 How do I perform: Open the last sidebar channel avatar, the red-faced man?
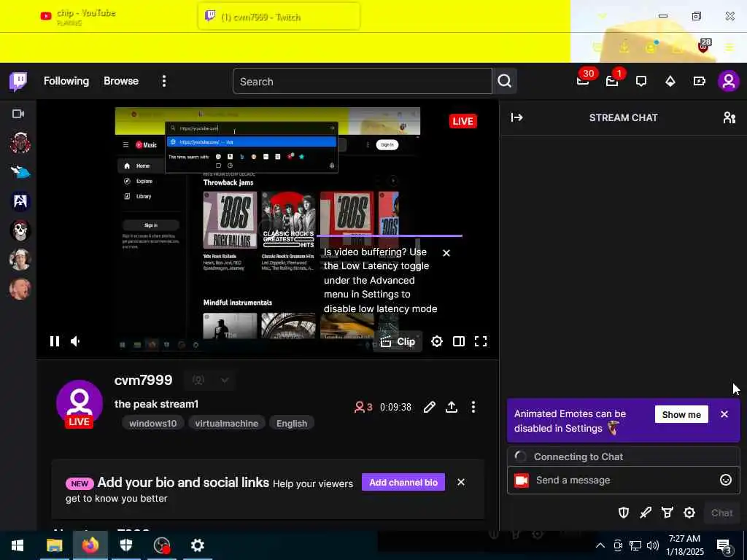click(x=20, y=289)
